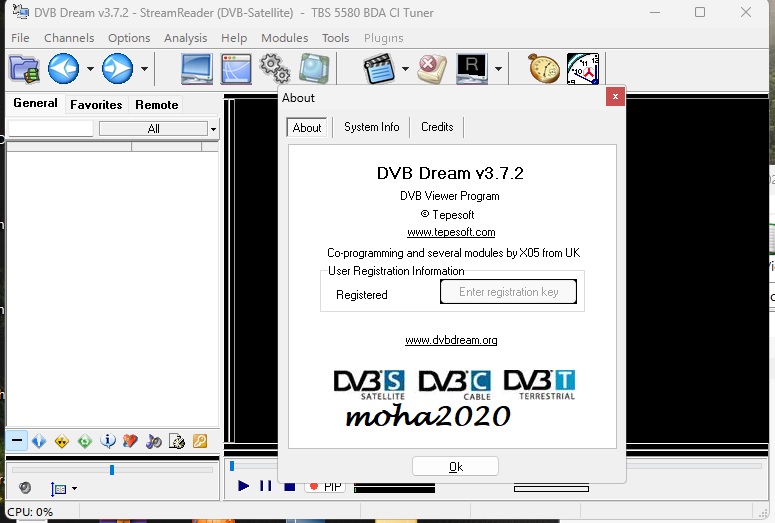Click the CPU: 0% status text
This screenshot has width=775, height=523.
[30, 512]
